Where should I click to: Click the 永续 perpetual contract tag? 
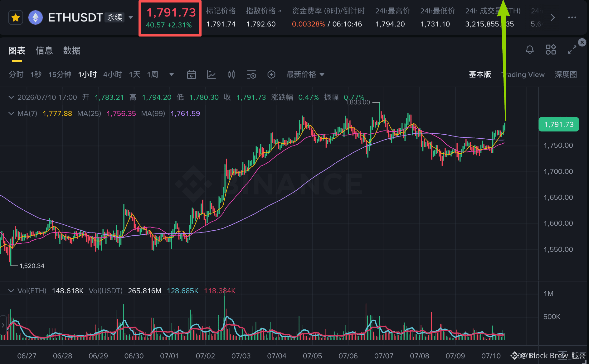pos(114,17)
